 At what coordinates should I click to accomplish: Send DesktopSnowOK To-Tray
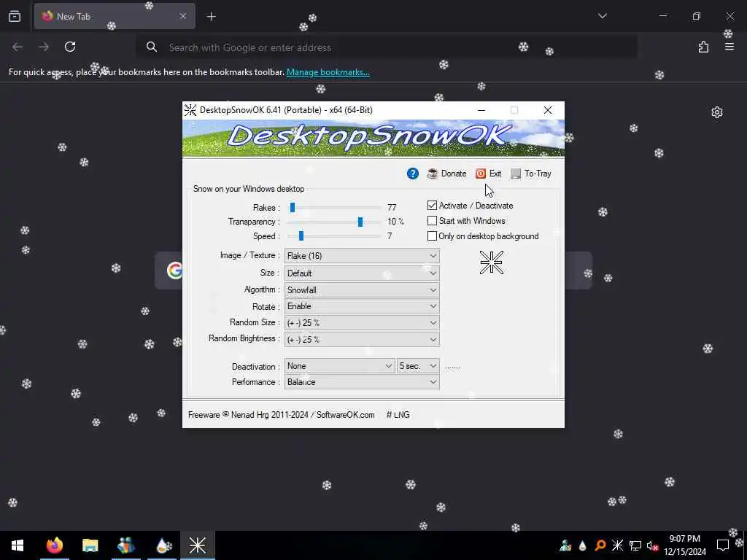click(x=531, y=174)
